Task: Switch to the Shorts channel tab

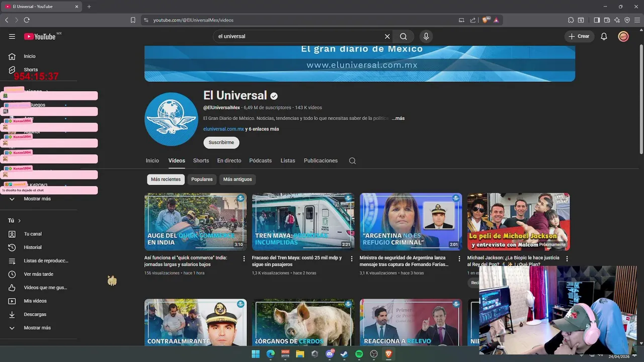Action: tap(201, 161)
